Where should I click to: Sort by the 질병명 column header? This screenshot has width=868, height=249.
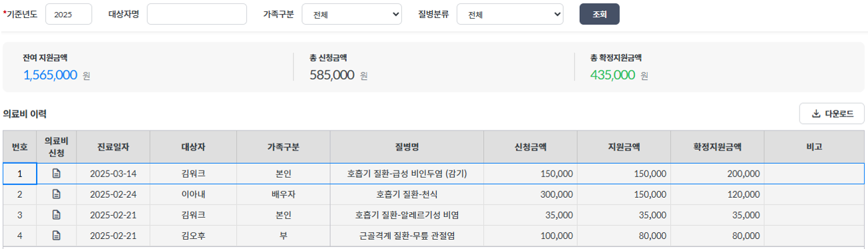407,146
